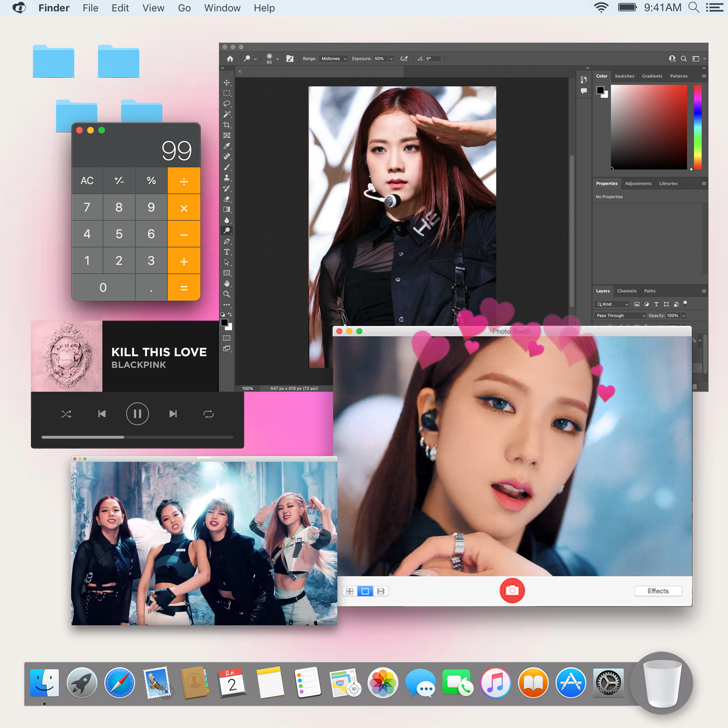
Task: Open the Range Midtones dropdown
Action: click(x=333, y=59)
